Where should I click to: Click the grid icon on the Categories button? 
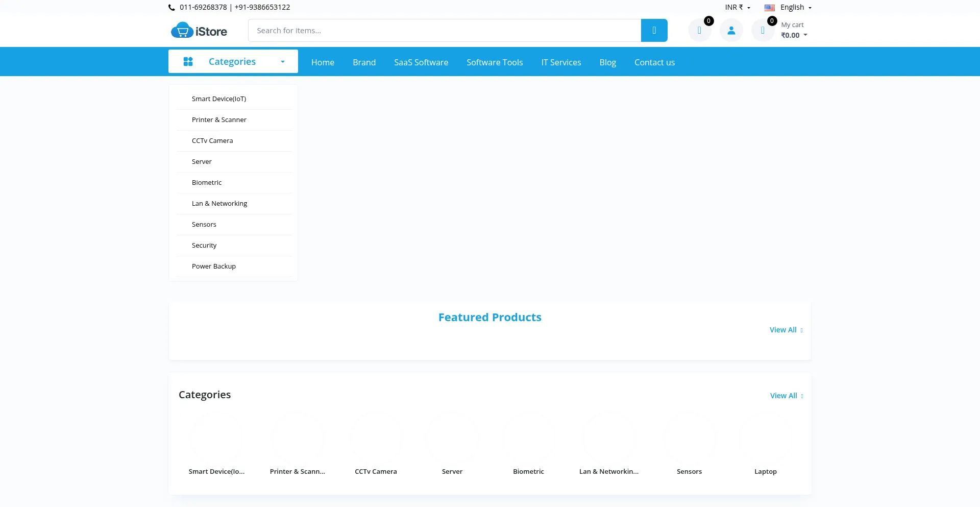[188, 61]
